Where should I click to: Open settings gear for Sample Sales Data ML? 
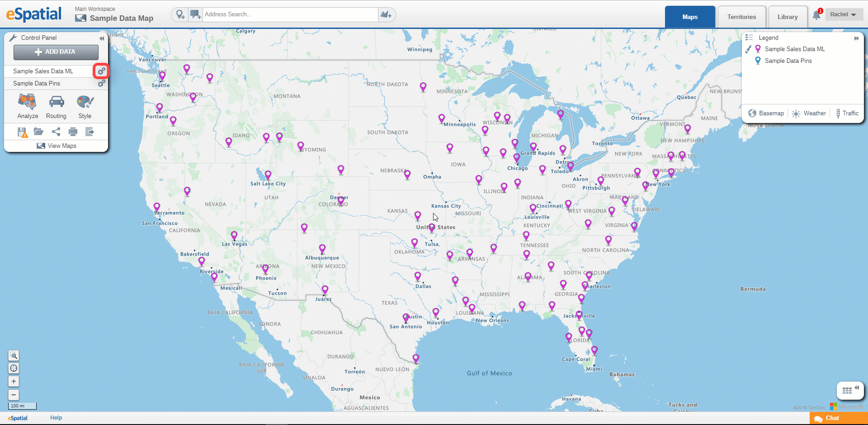(x=101, y=71)
